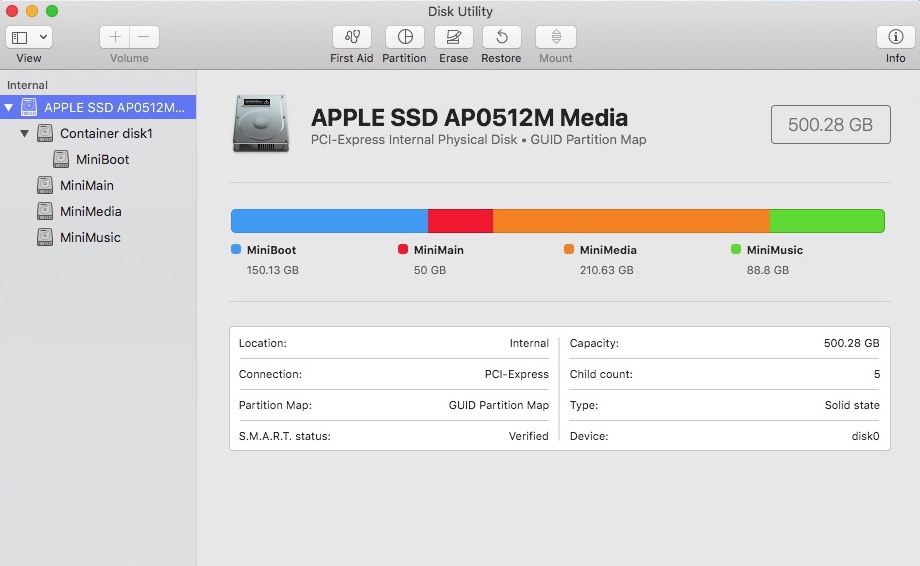Remove a volume with the minus button
The width and height of the screenshot is (920, 566).
pos(144,38)
